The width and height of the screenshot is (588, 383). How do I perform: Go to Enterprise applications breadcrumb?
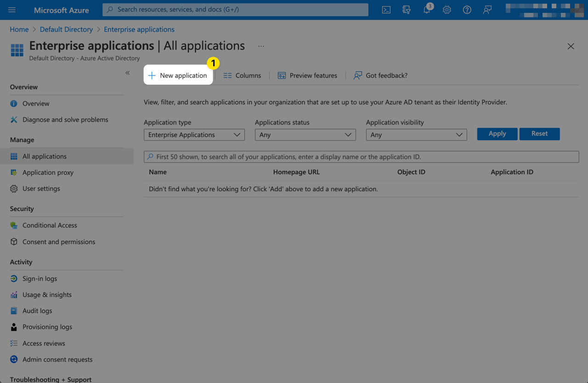(139, 29)
